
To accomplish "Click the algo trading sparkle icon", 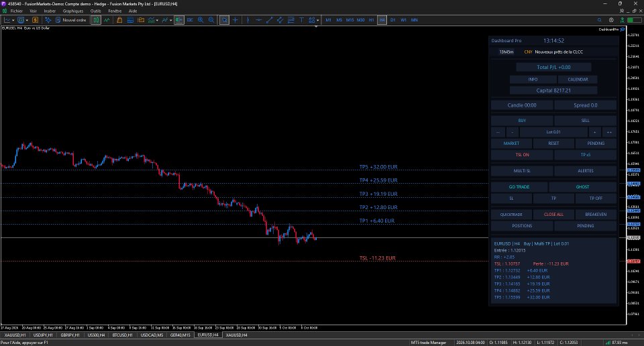I will point(48,19).
